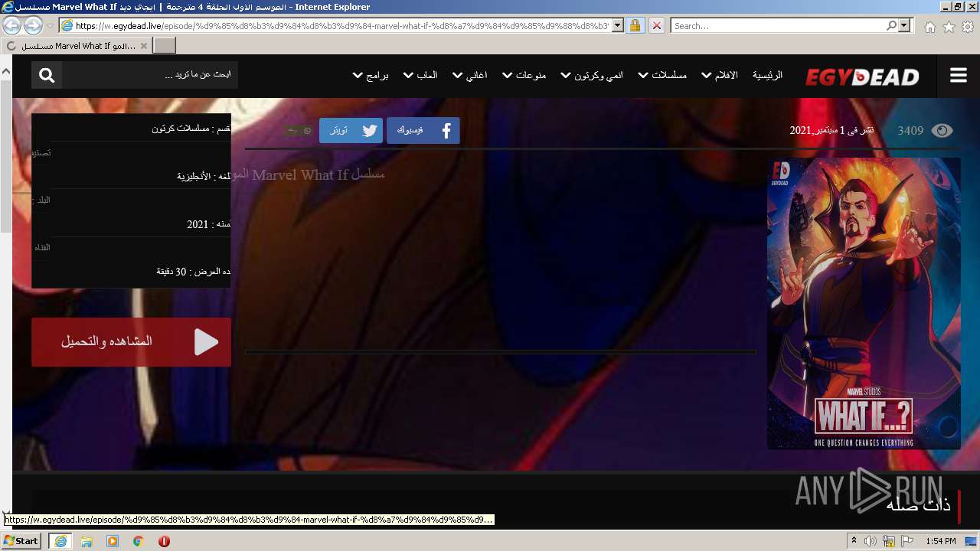The height and width of the screenshot is (551, 980).
Task: Open File Explorer folder in taskbar
Action: click(87, 541)
